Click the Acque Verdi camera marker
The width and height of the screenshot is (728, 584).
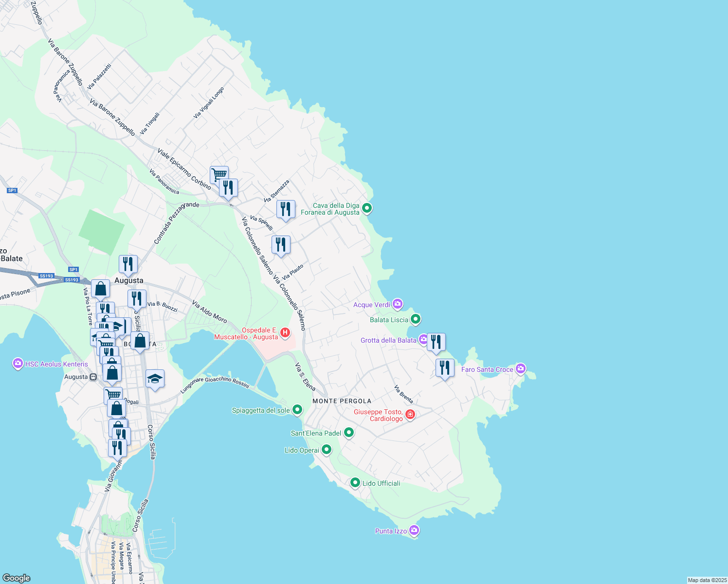click(x=398, y=304)
